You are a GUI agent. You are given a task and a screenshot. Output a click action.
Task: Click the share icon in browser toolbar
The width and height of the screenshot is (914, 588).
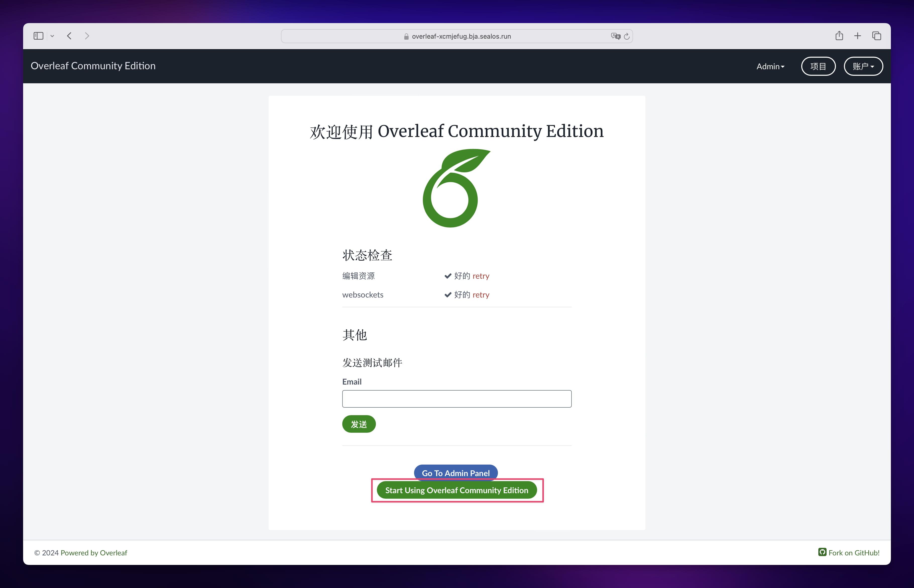coord(839,36)
